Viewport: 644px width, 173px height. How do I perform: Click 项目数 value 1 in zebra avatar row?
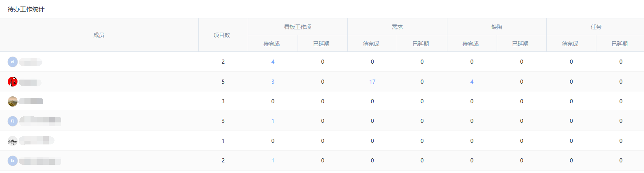coord(223,141)
